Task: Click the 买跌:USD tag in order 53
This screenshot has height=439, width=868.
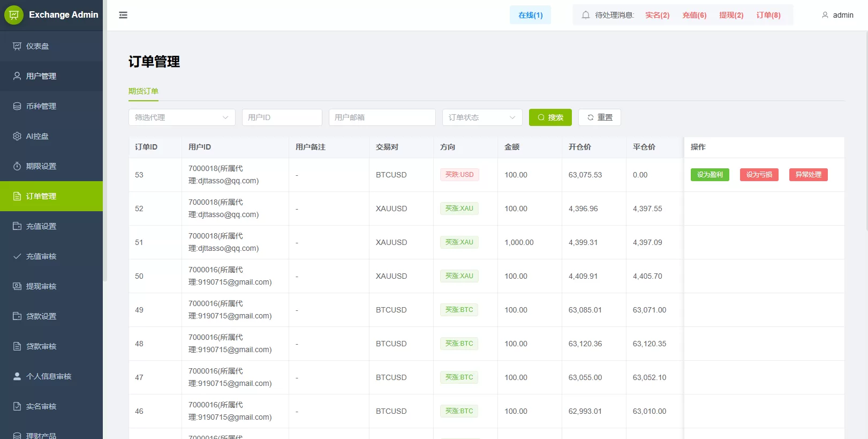Action: (x=459, y=175)
